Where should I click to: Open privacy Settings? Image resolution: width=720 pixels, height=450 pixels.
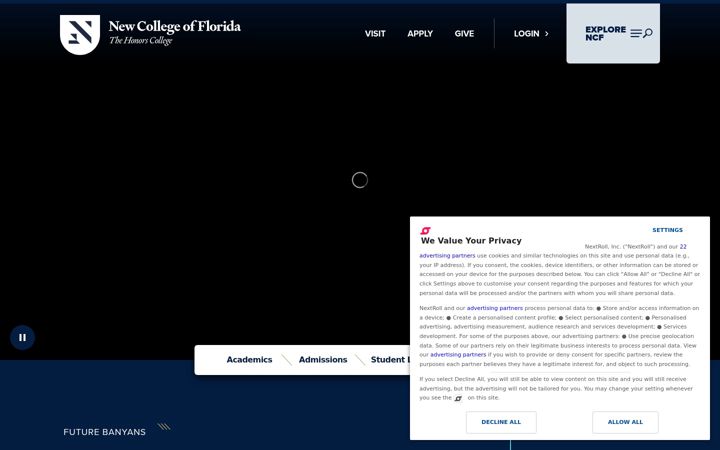668,230
